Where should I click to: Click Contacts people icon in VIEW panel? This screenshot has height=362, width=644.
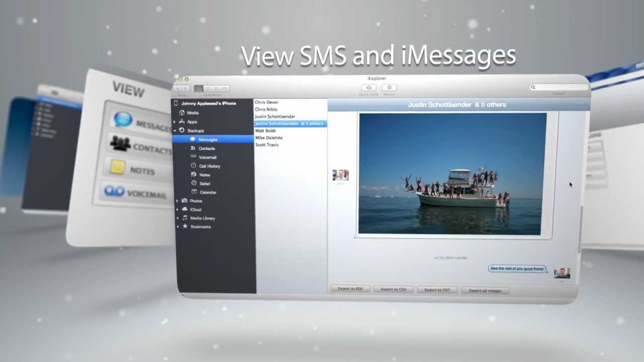click(120, 144)
